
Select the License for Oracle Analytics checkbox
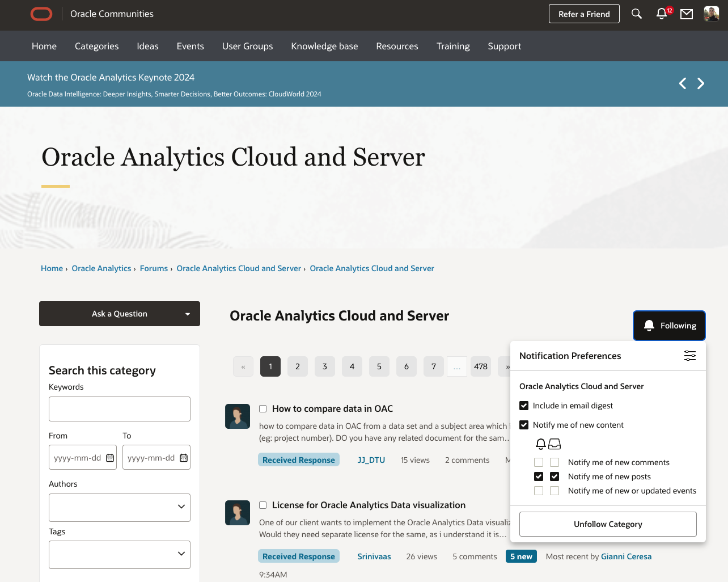tap(263, 505)
